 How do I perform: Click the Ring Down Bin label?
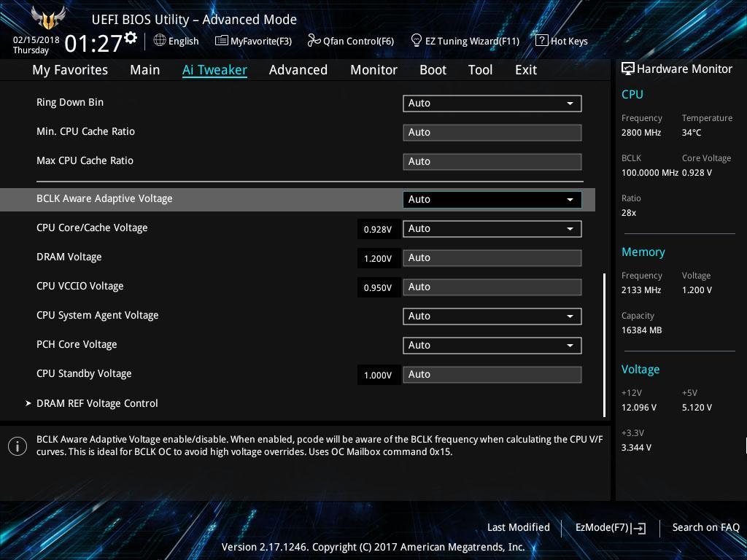coord(70,102)
